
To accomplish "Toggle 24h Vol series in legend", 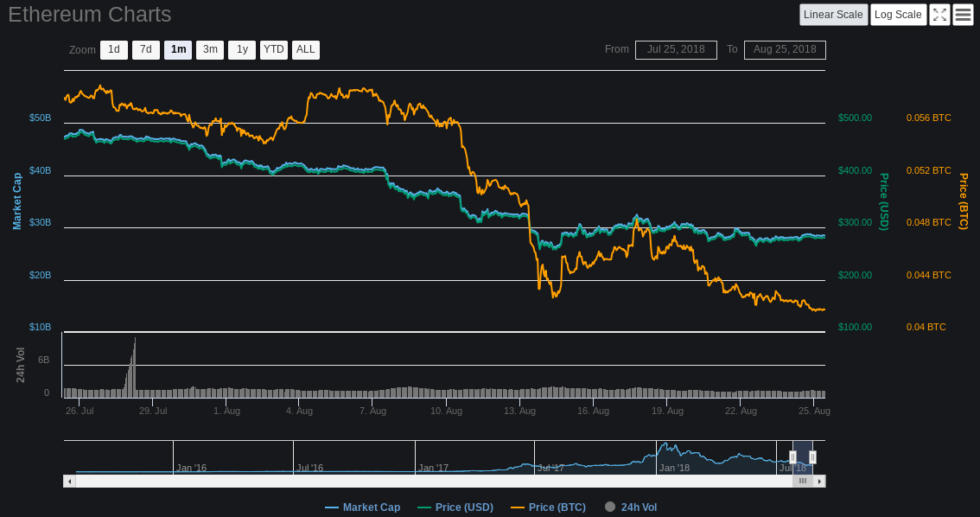I will (x=631, y=507).
